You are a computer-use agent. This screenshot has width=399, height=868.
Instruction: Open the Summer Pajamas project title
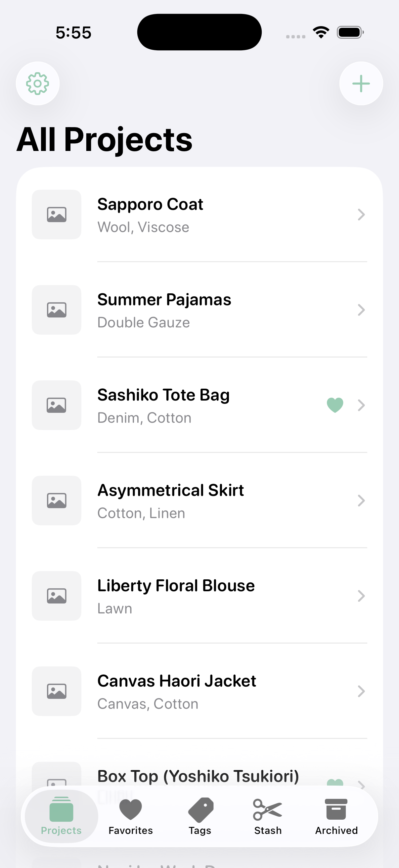pyautogui.click(x=164, y=300)
